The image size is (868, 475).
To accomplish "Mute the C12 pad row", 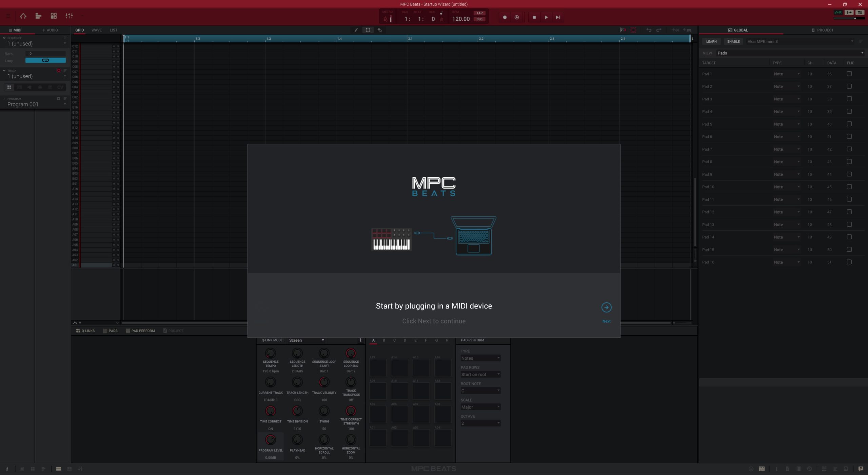I will tap(114, 46).
